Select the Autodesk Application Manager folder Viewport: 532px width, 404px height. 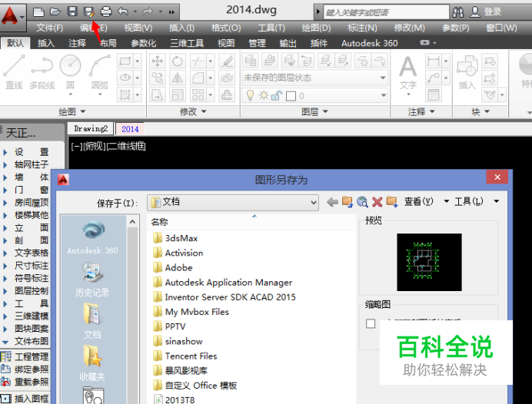(x=223, y=283)
